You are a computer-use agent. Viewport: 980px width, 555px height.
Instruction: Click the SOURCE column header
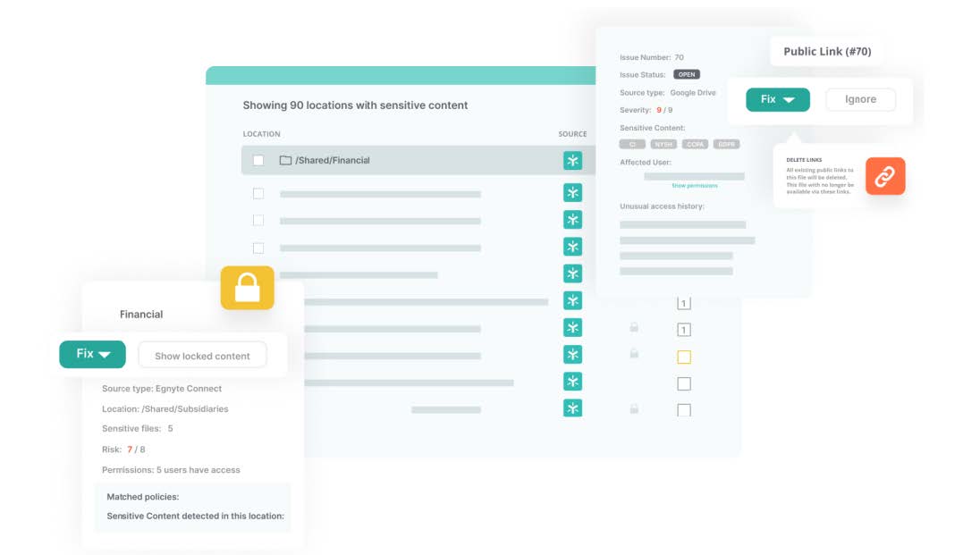572,134
